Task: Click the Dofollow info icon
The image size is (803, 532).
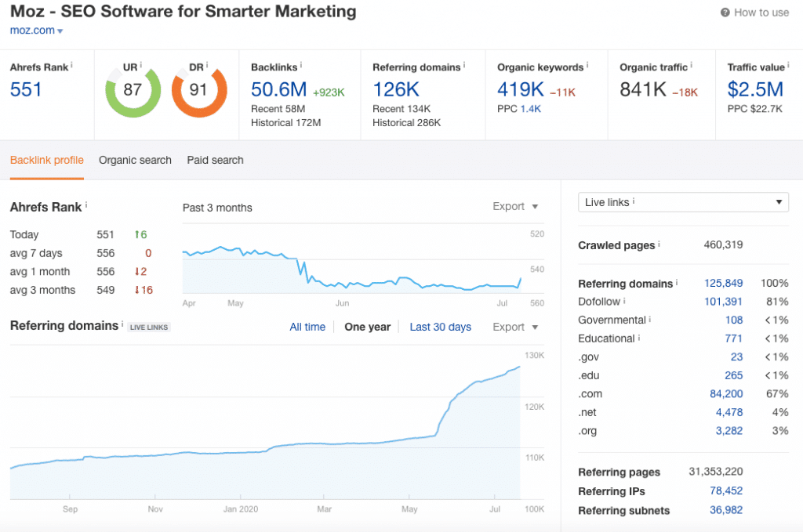Action: coord(624,300)
